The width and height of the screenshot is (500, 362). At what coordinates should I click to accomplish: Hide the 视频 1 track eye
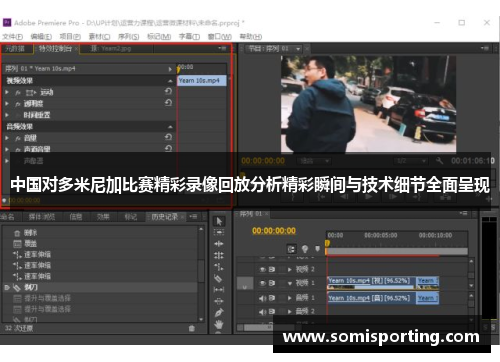point(263,283)
